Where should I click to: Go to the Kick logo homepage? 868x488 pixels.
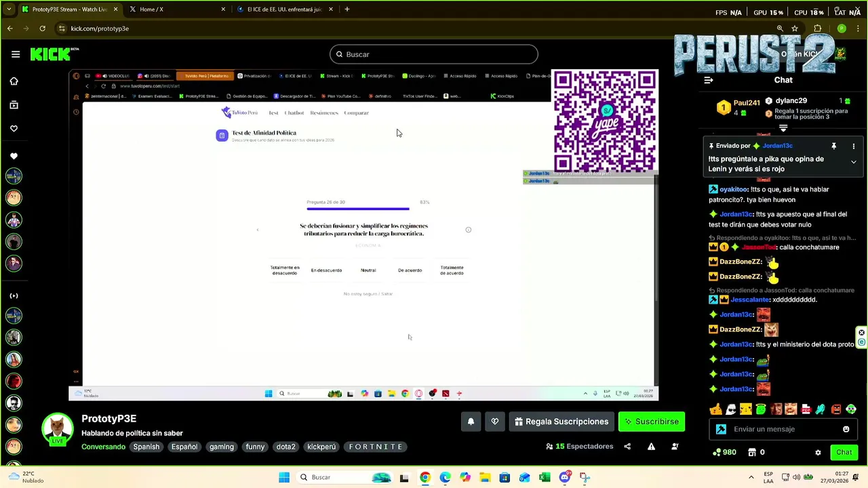click(x=54, y=54)
